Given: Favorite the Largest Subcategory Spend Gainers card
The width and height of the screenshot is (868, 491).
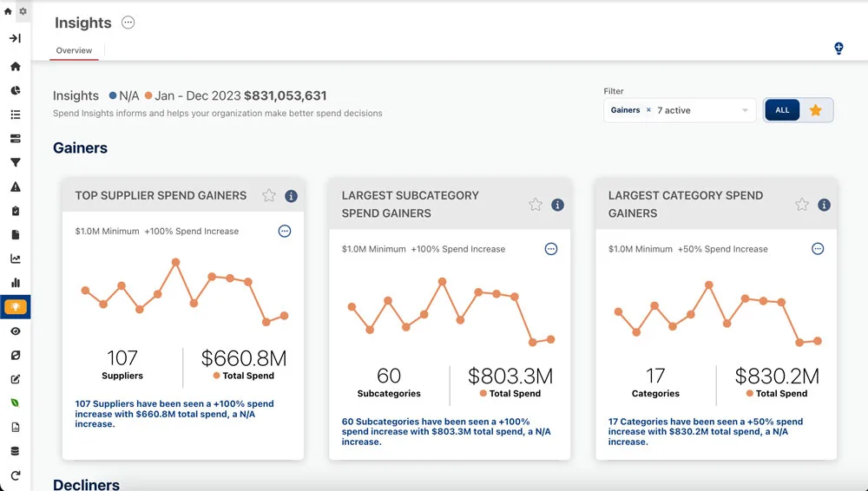Looking at the screenshot, I should [536, 205].
